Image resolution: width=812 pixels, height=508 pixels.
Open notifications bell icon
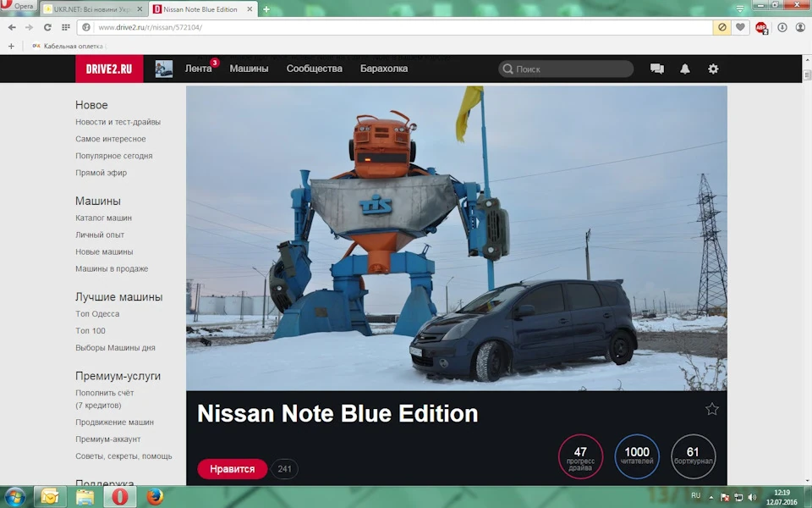tap(684, 69)
